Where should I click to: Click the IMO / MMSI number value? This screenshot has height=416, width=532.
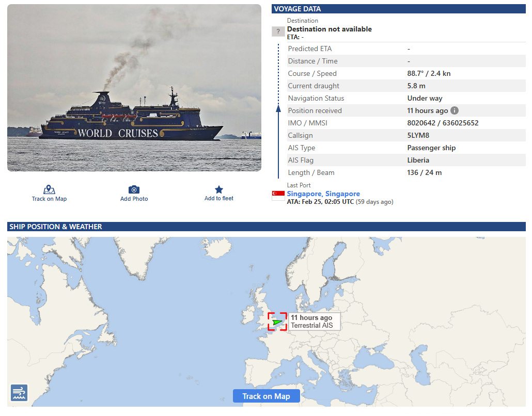click(443, 123)
